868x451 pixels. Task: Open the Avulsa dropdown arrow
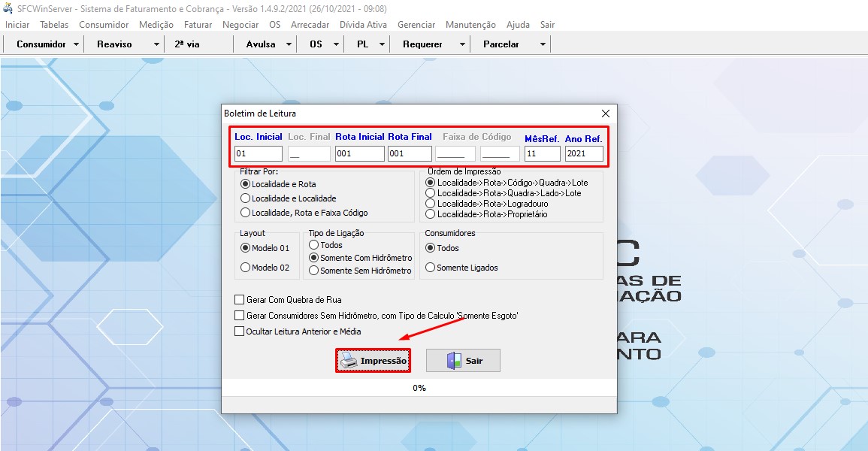(289, 44)
